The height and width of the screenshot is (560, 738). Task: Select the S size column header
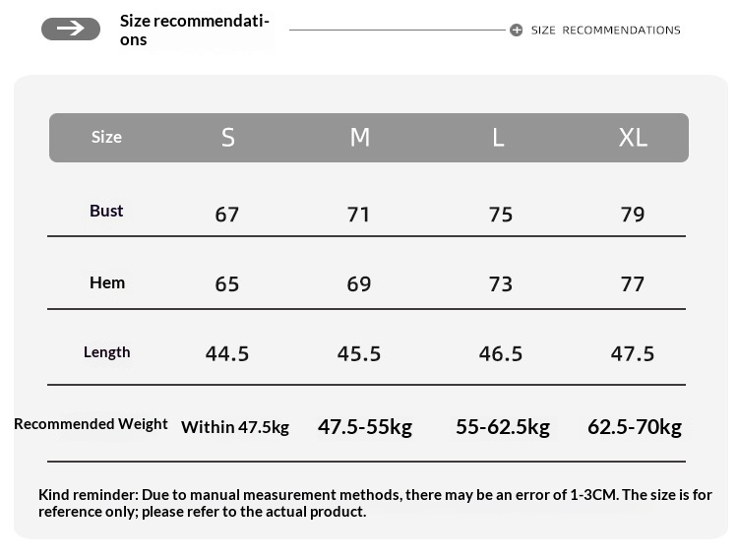pos(227,138)
